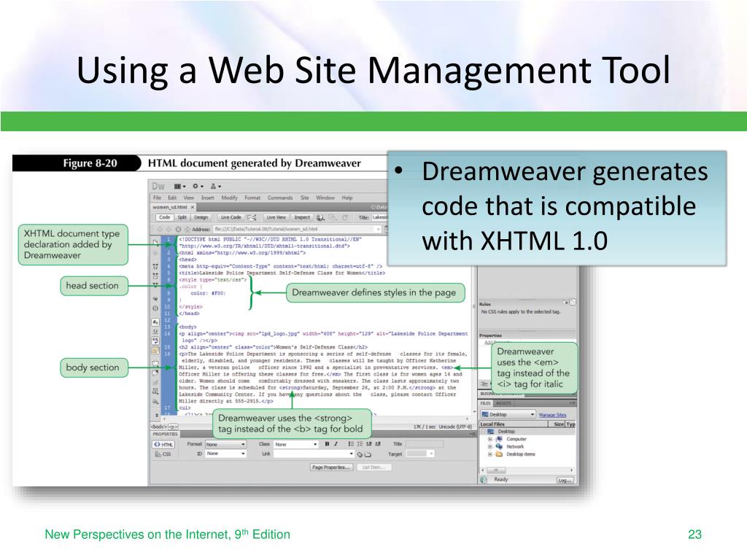Viewport: 747px width, 560px height.
Task: Click the collapse selection icon
Action: click(x=155, y=276)
